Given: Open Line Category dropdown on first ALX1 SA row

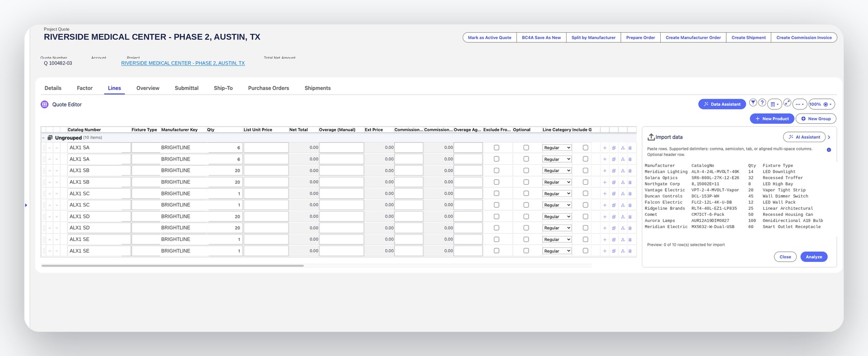Looking at the screenshot, I should click(557, 148).
